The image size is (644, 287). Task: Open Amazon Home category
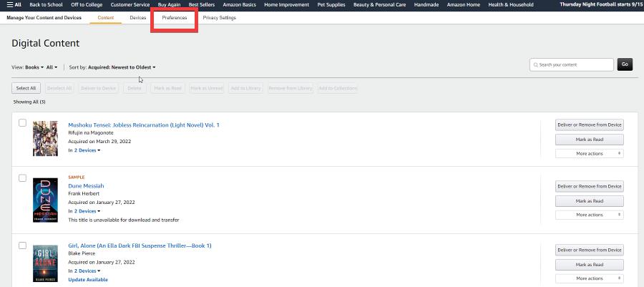[x=463, y=4]
